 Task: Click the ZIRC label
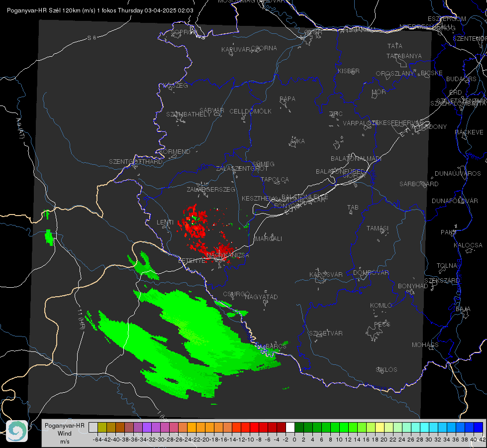pyautogui.click(x=336, y=114)
